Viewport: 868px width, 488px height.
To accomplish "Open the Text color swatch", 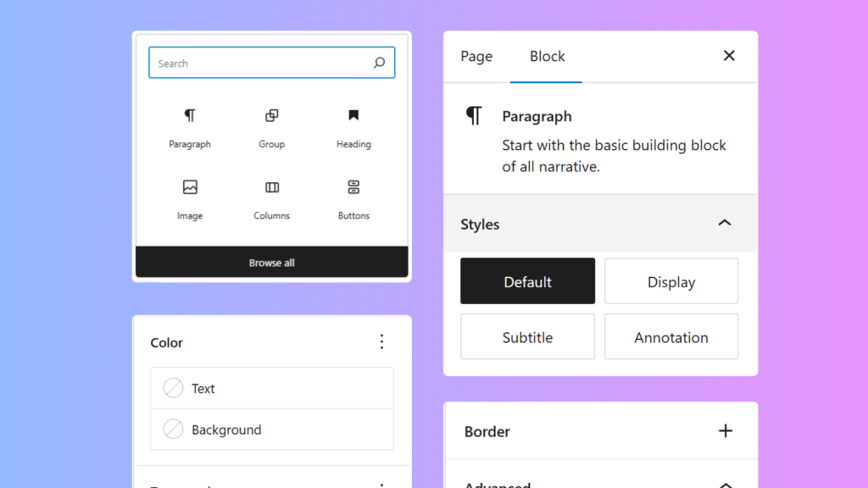I will (x=174, y=388).
